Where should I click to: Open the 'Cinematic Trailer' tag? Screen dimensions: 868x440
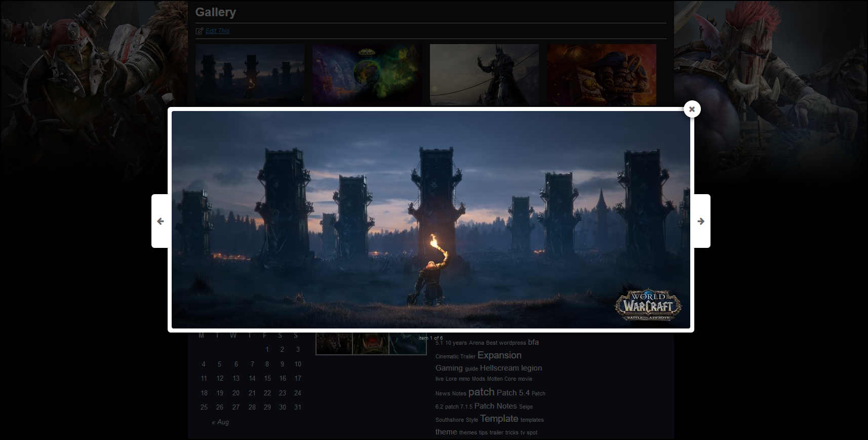[x=455, y=356]
